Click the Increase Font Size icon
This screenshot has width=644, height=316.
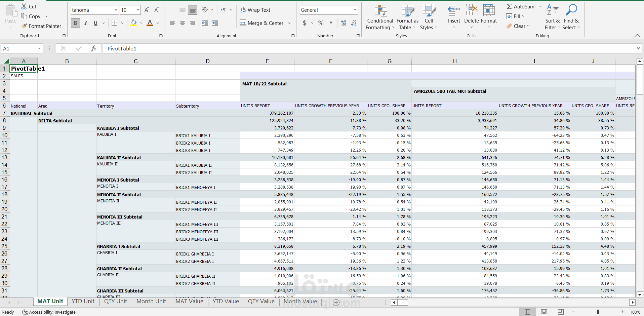click(x=147, y=10)
